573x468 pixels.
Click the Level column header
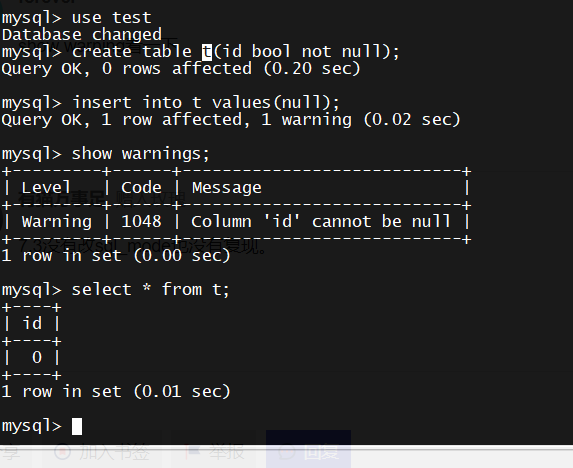click(46, 188)
